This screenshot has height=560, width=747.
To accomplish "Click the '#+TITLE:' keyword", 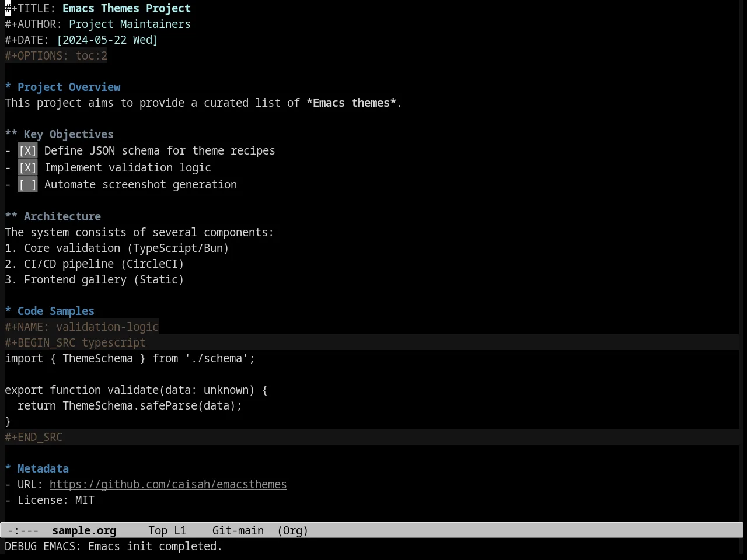I will coord(30,9).
